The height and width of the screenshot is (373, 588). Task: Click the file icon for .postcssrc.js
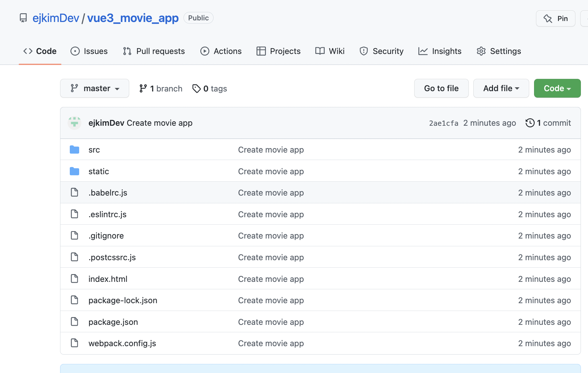click(x=75, y=257)
